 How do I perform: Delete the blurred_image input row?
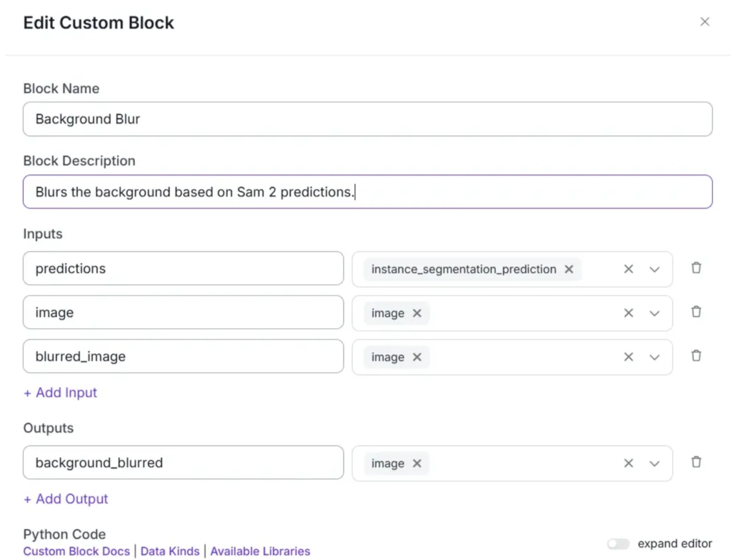[x=696, y=356]
